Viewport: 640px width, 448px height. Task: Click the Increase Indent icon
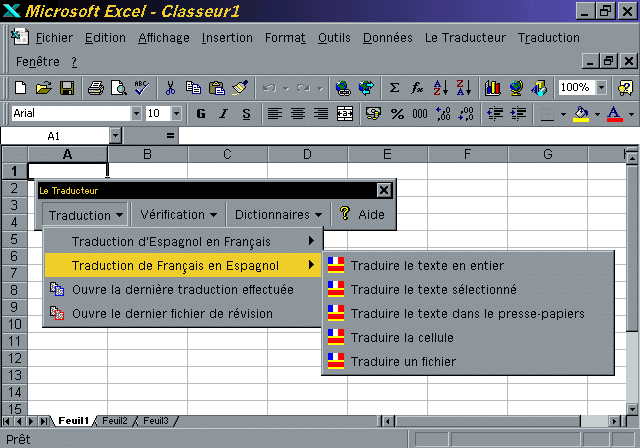tap(518, 113)
